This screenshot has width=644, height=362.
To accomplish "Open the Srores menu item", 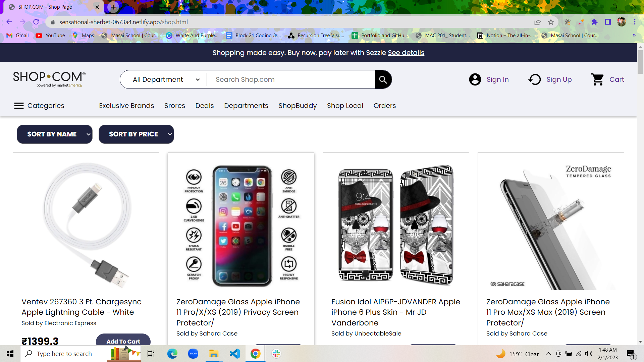I will (x=175, y=106).
